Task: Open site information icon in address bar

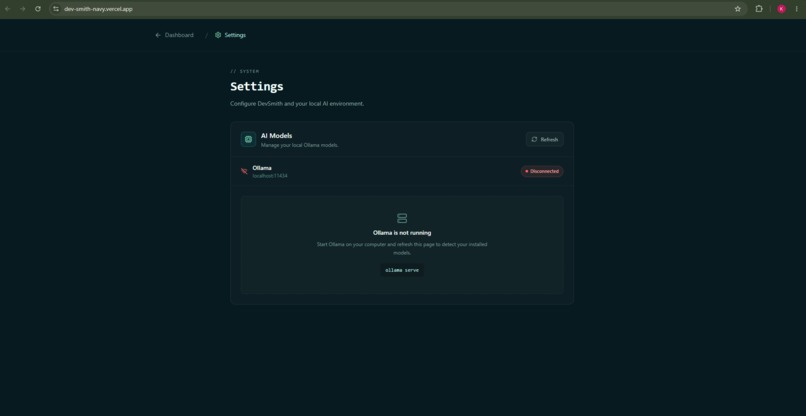Action: click(56, 9)
